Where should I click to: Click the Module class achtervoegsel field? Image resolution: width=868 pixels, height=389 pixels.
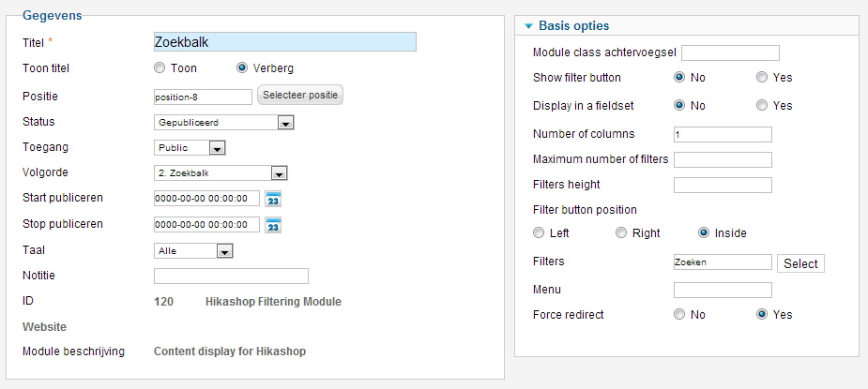coord(730,52)
